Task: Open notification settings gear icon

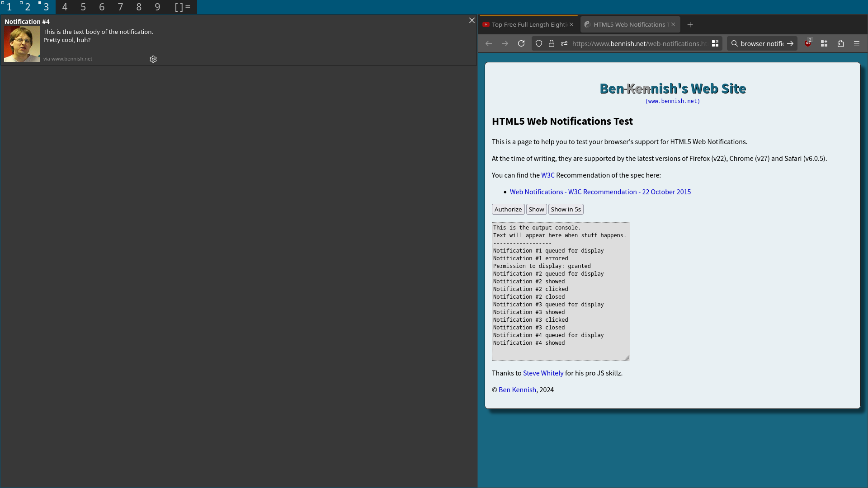Action: (153, 59)
